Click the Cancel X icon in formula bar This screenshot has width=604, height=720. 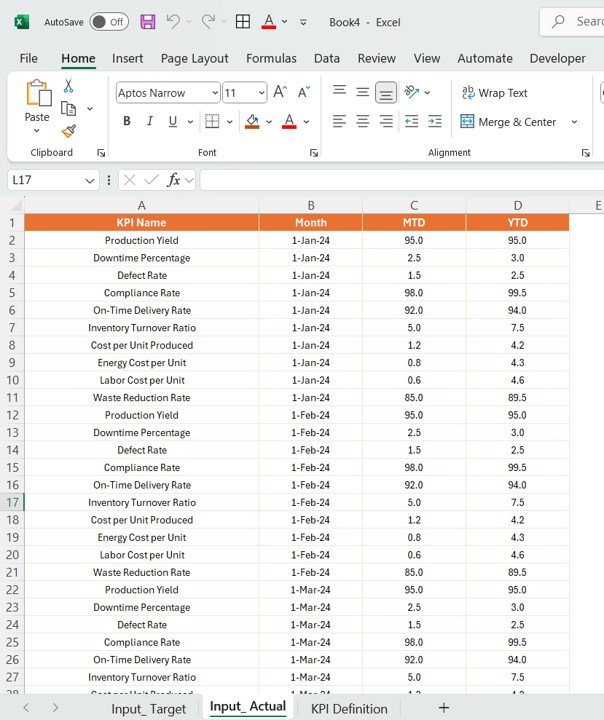click(x=130, y=180)
